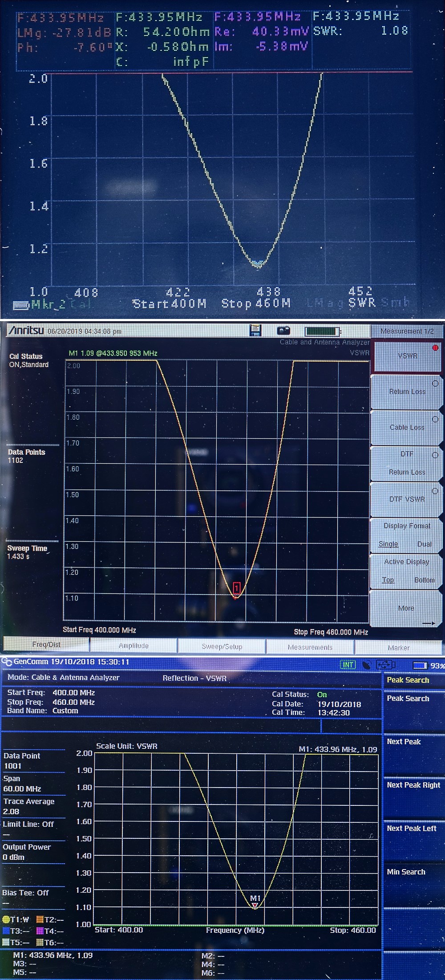Click the red marker 1 on Anritsu trace
The image size is (445, 980).
(x=237, y=588)
